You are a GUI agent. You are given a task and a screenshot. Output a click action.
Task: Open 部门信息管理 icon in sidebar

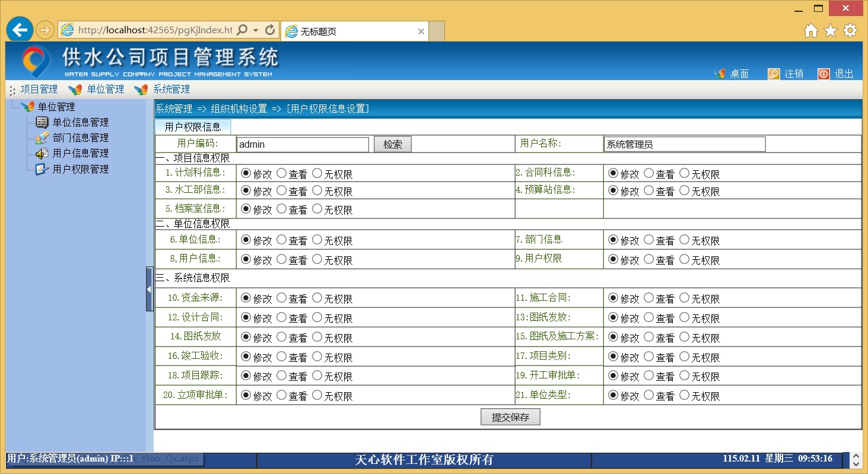click(42, 138)
